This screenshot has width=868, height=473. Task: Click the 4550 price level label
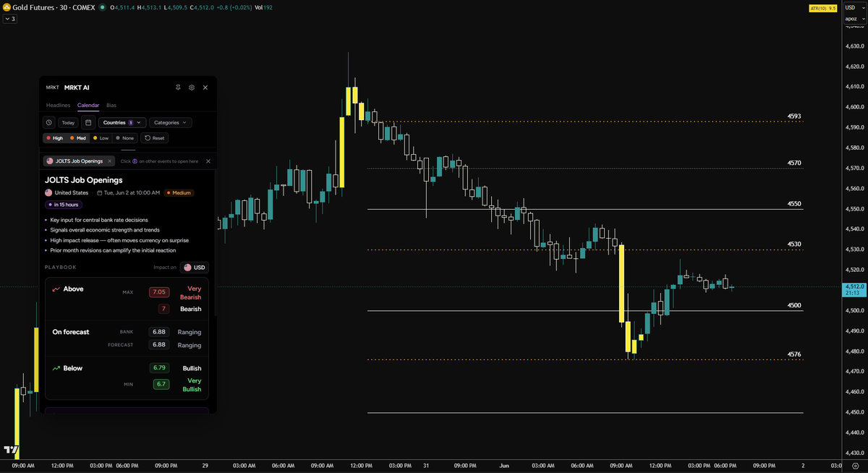[x=794, y=204]
